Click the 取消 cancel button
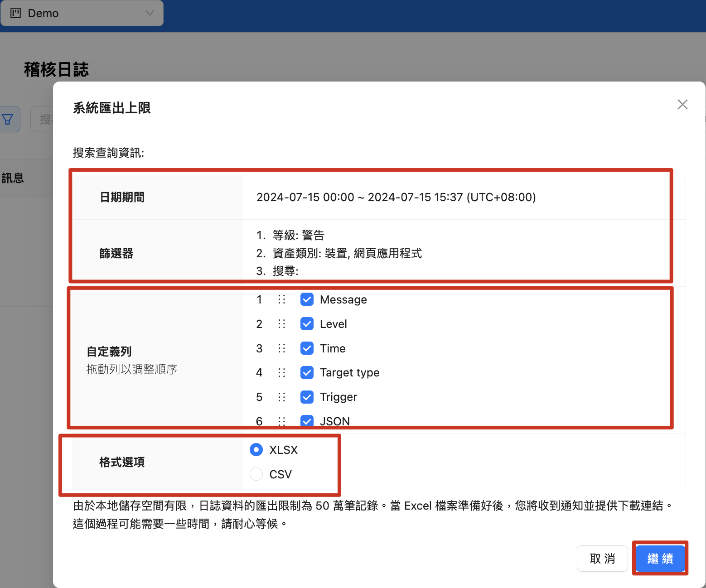This screenshot has width=706, height=588. pos(602,559)
